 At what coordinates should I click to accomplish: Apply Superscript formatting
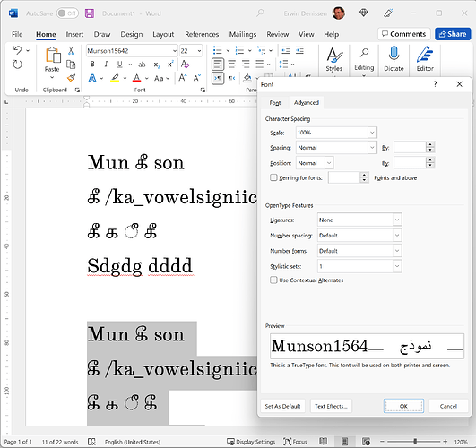click(x=170, y=64)
